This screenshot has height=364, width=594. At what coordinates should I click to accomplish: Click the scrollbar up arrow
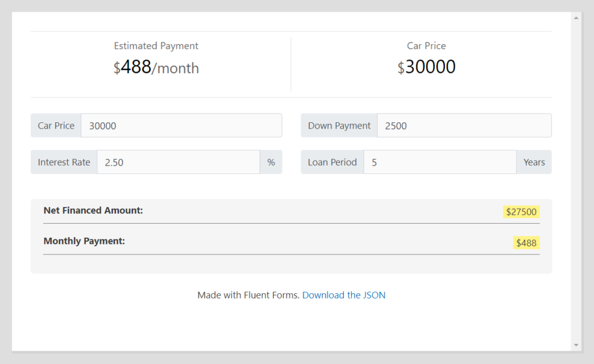[x=576, y=17]
